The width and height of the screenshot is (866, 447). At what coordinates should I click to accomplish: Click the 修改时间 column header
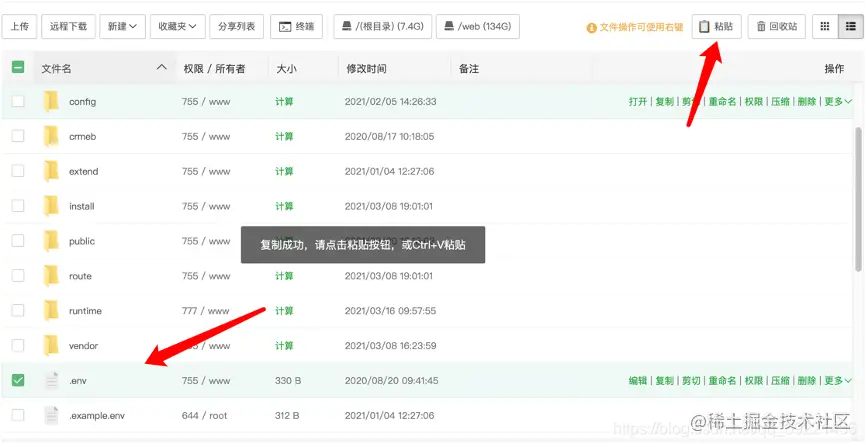coord(366,69)
